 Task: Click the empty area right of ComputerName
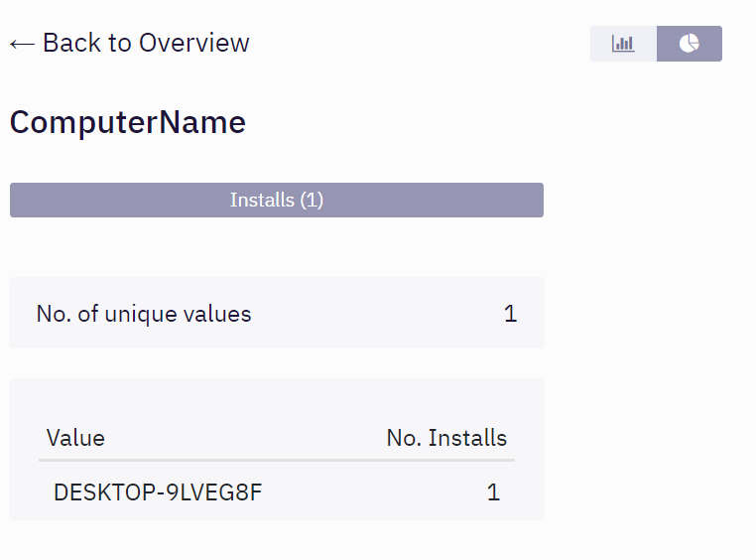point(397,123)
